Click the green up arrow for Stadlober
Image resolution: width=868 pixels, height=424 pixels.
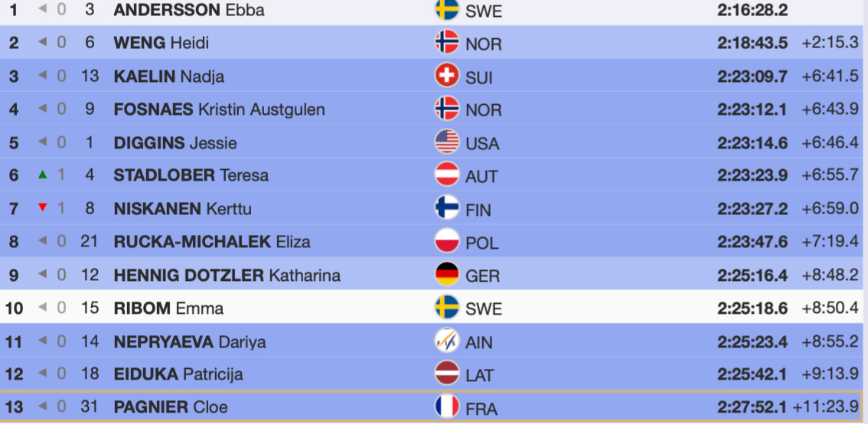pos(43,175)
